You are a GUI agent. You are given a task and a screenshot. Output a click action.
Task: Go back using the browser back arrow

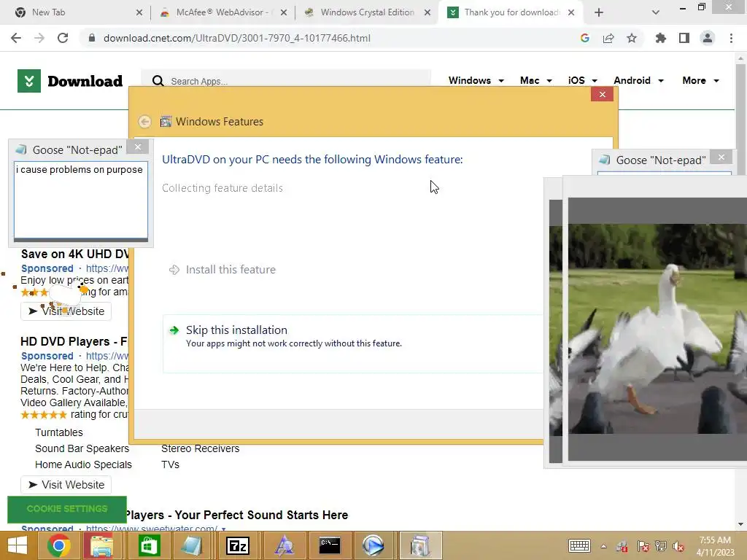click(16, 38)
